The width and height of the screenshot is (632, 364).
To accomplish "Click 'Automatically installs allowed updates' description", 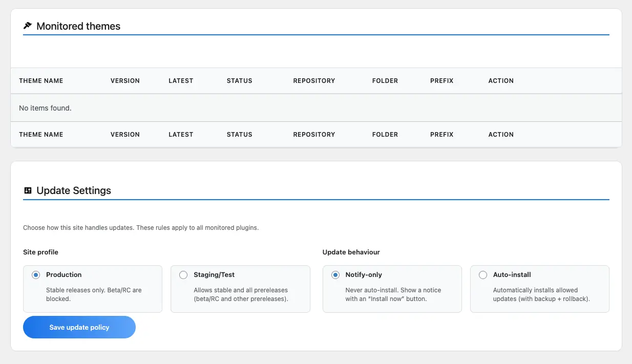I will (x=541, y=294).
